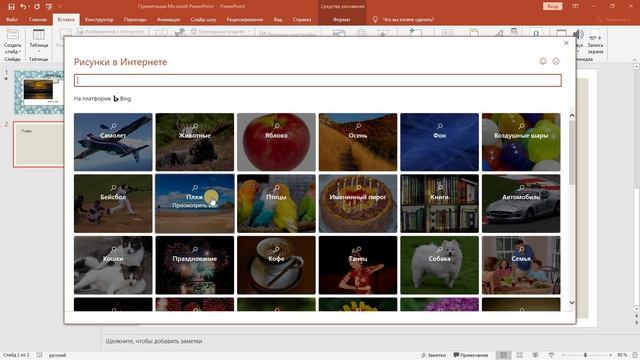Close the Рисунки в Интернете dialog
The width and height of the screenshot is (640, 360).
[x=566, y=43]
